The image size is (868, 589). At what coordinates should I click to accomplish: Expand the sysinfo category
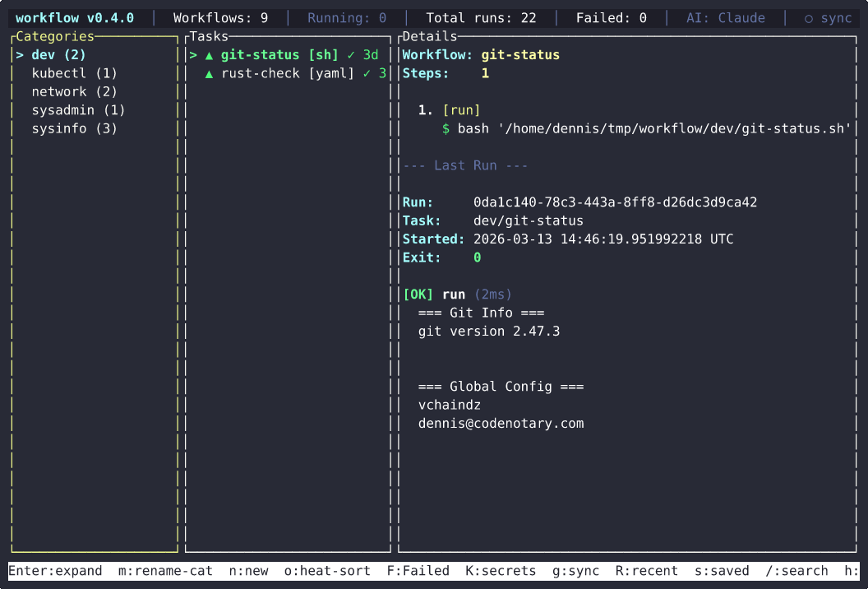point(74,129)
